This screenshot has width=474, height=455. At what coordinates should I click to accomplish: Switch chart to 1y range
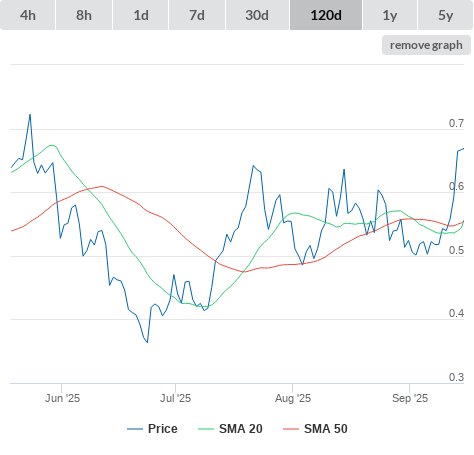390,15
